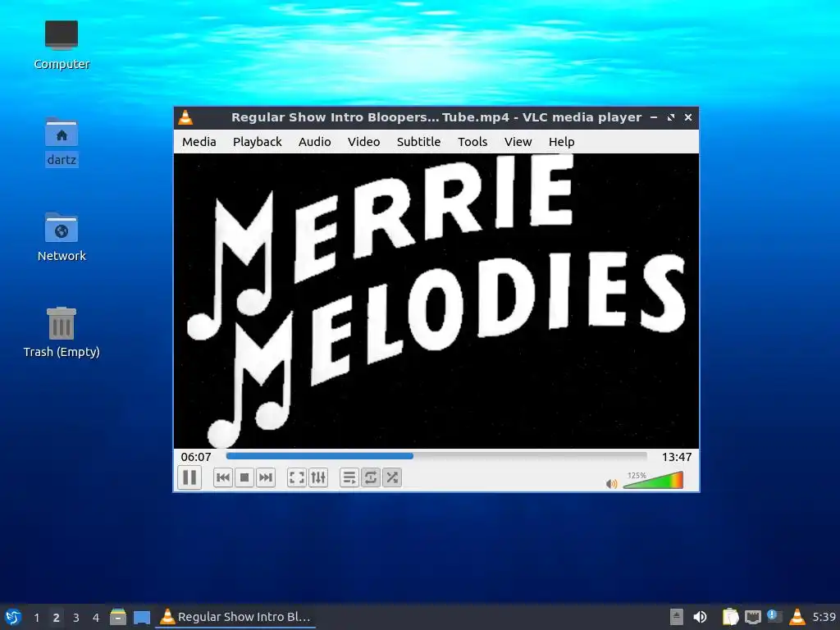The width and height of the screenshot is (840, 630).
Task: Open the network status tray icon
Action: (753, 617)
